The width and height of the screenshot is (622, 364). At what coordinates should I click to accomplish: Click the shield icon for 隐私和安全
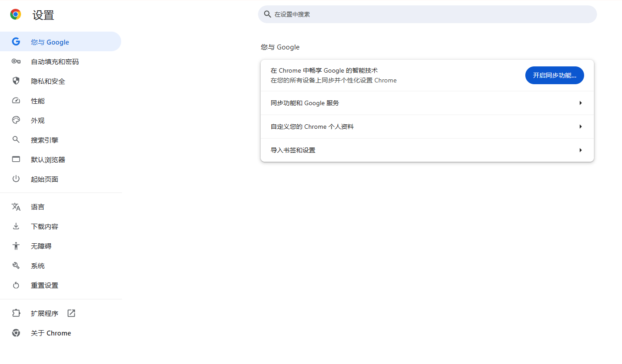pyautogui.click(x=16, y=81)
